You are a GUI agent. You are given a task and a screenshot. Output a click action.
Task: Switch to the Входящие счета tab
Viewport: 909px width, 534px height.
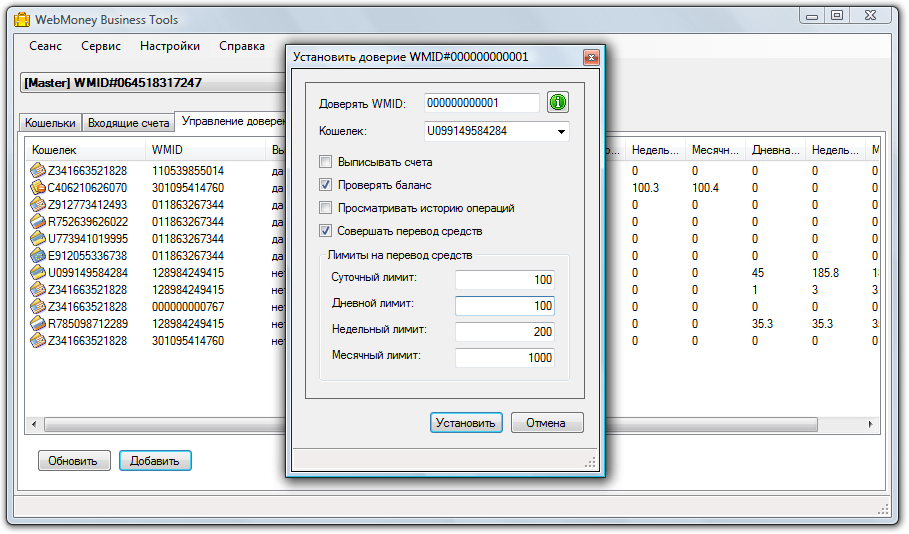click(128, 123)
